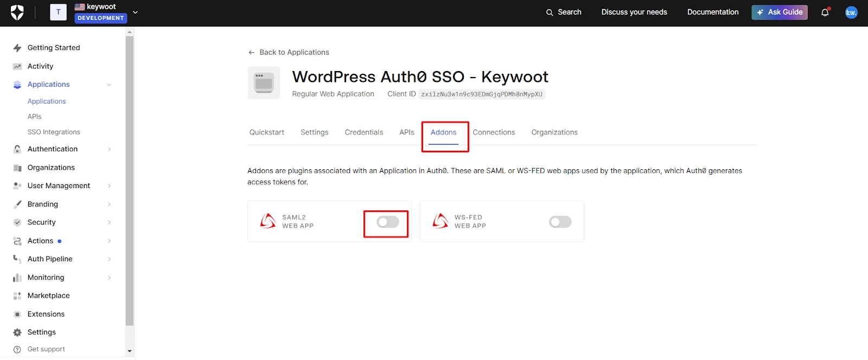The width and height of the screenshot is (868, 360).
Task: Select Applications sub-item in sidebar
Action: [x=47, y=101]
